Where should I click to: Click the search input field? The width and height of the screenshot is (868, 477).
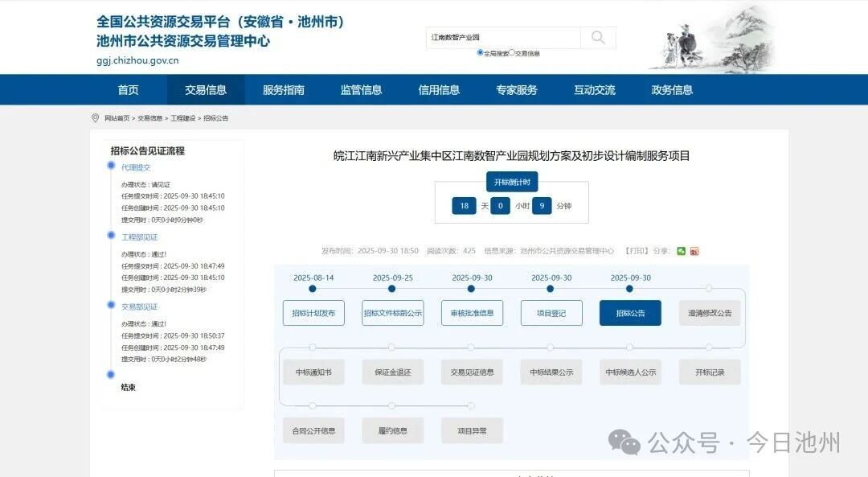click(502, 38)
